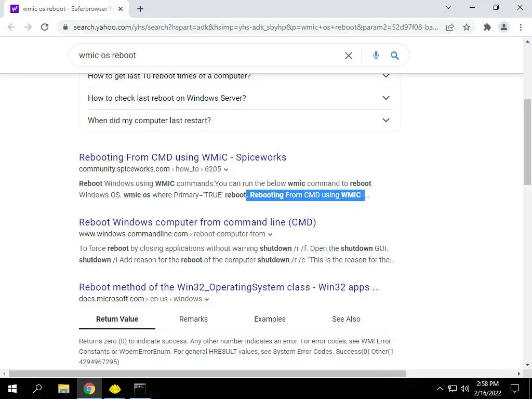Click the vertical scrollbar thumb
The width and height of the screenshot is (532, 399).
pyautogui.click(x=527, y=142)
